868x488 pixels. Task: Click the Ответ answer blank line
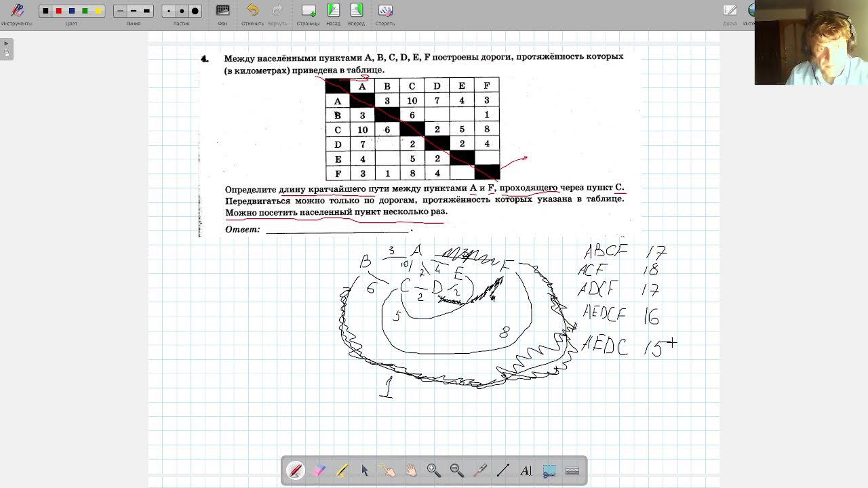tap(338, 229)
